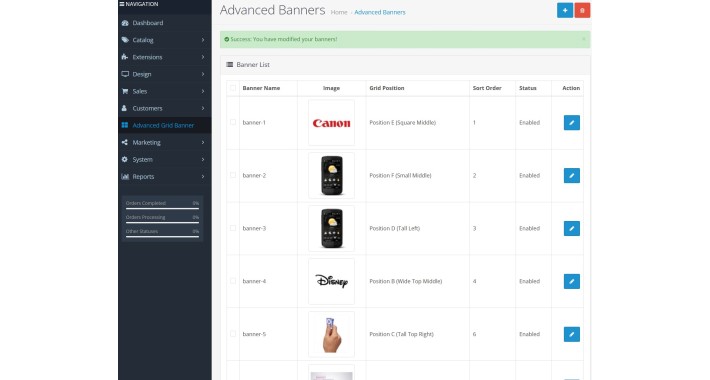710x380 pixels.
Task: Edit banner-3 using its pencil button
Action: 571,228
